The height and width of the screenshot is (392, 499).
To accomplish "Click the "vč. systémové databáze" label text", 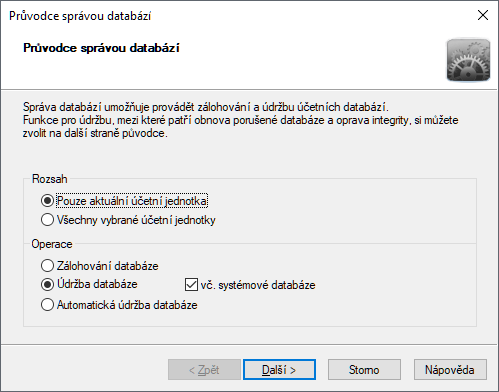I will click(x=258, y=285).
